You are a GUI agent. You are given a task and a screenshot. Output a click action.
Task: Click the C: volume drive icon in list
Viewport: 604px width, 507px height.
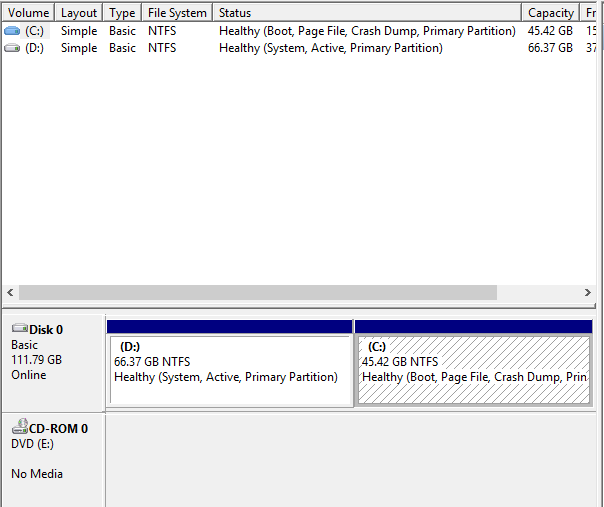(12, 31)
